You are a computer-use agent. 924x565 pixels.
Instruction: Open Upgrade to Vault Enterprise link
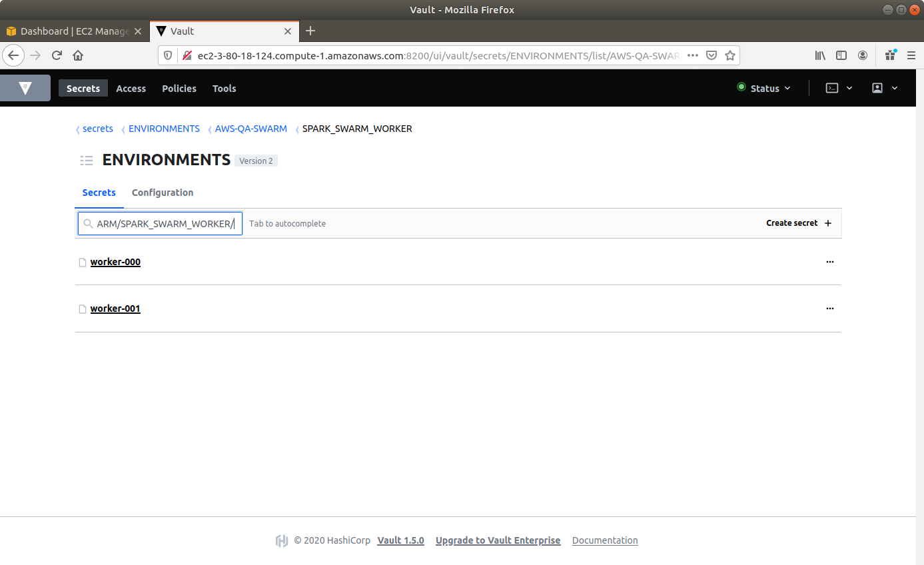click(498, 540)
